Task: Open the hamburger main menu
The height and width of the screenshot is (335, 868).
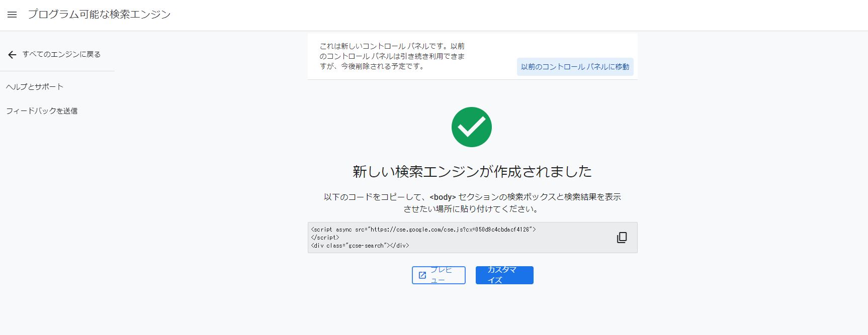Action: point(12,15)
